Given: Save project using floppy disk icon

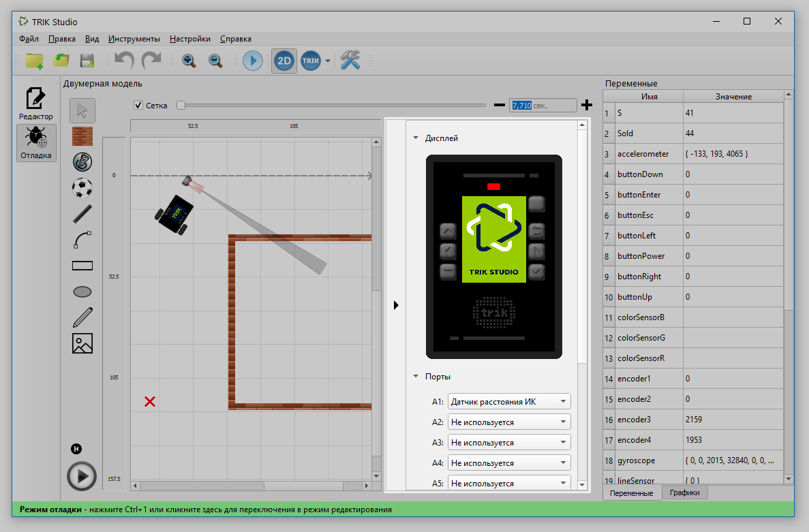Looking at the screenshot, I should coord(87,61).
